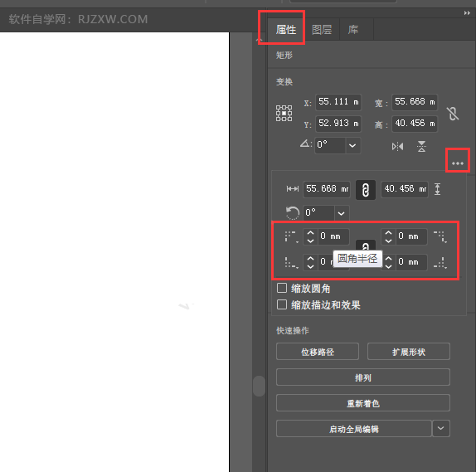Toggle constrain width and height proportions icon
Viewport: 476px width, 472px height.
[453, 114]
